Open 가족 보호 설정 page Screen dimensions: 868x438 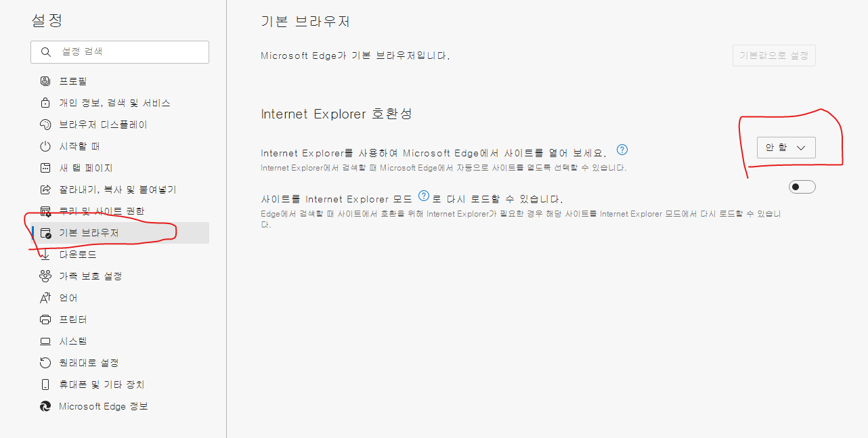tap(120, 276)
